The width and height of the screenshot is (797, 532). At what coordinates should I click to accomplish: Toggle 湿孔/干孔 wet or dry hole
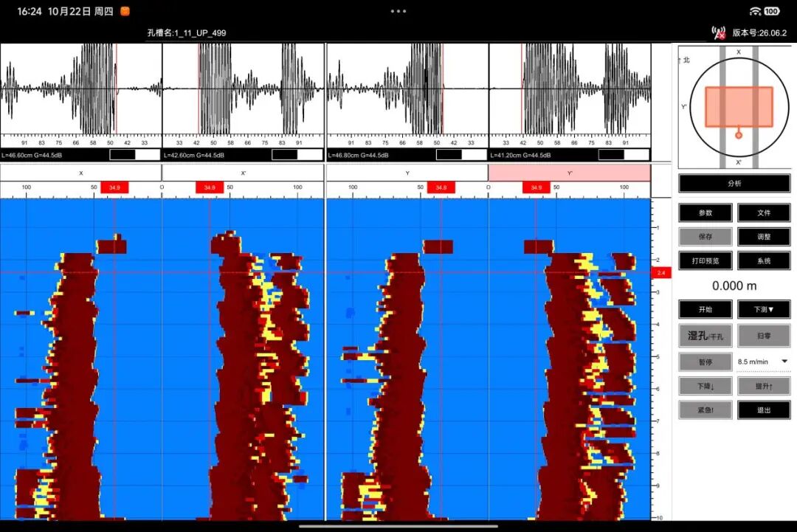(705, 336)
